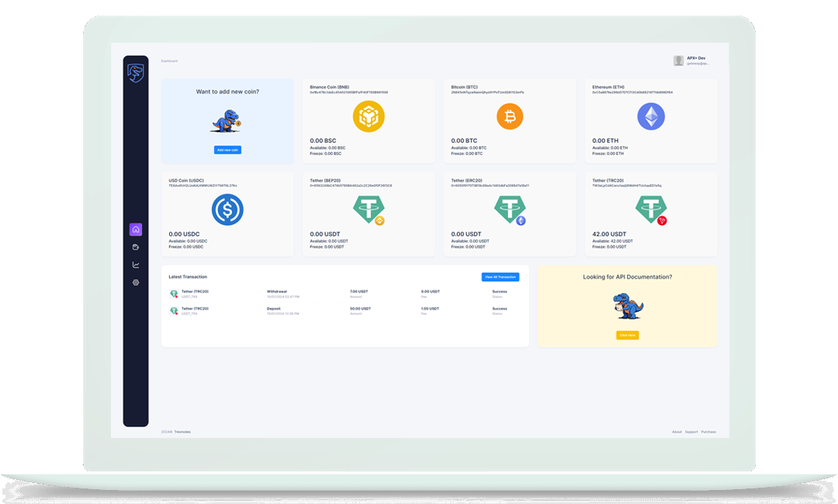
Task: Click the Add new coin button
Action: (227, 150)
